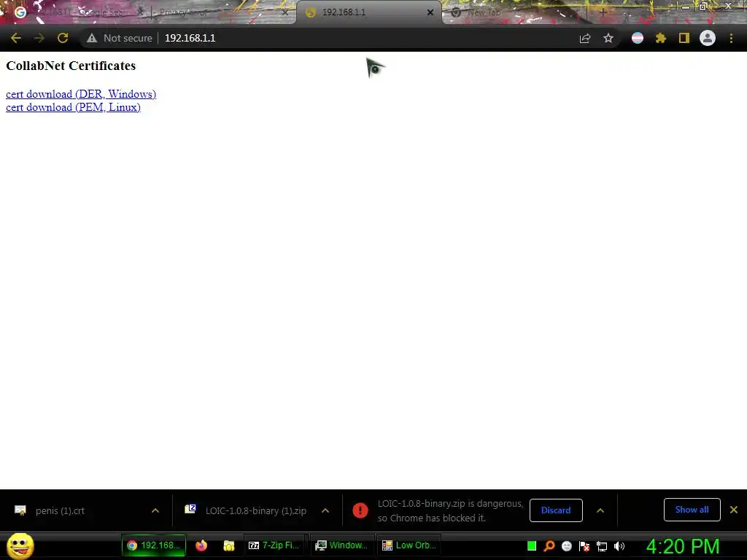Click the CollabNet Certificates heading
This screenshot has width=747, height=560.
pos(71,66)
